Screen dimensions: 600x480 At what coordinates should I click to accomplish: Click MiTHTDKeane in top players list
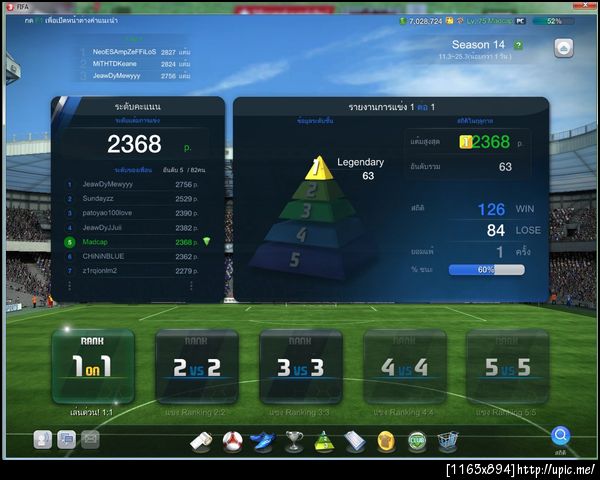[114, 64]
